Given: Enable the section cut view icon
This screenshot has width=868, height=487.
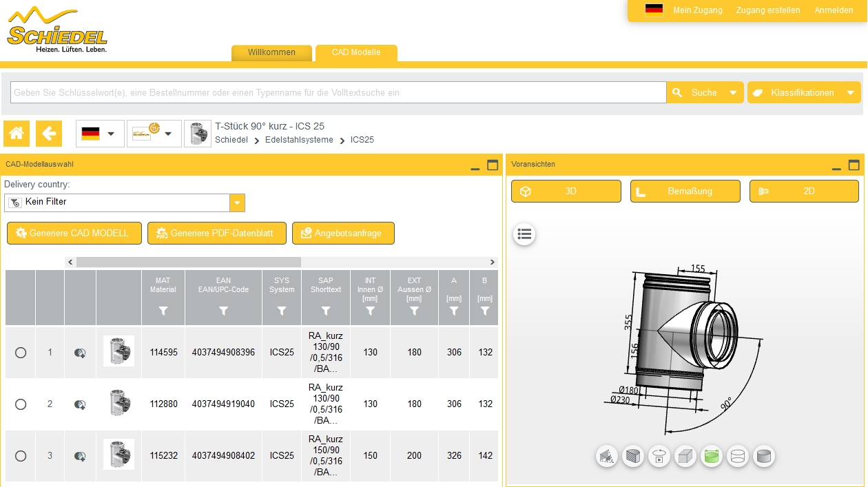Looking at the screenshot, I should (x=633, y=456).
